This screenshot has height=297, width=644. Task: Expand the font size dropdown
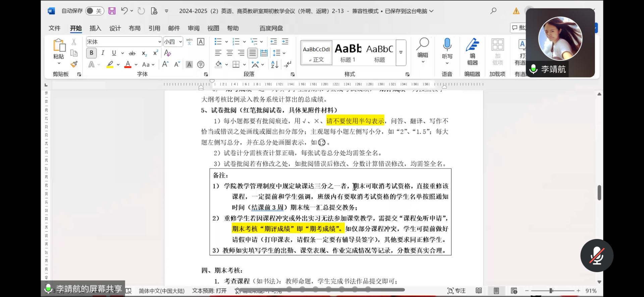coord(180,42)
